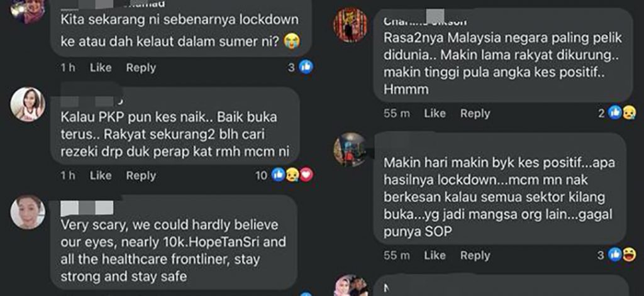Open the profile photo of the 'Rasa2nya Malaysia' commenter
Viewport: 644px width, 296px height.
pyautogui.click(x=350, y=25)
